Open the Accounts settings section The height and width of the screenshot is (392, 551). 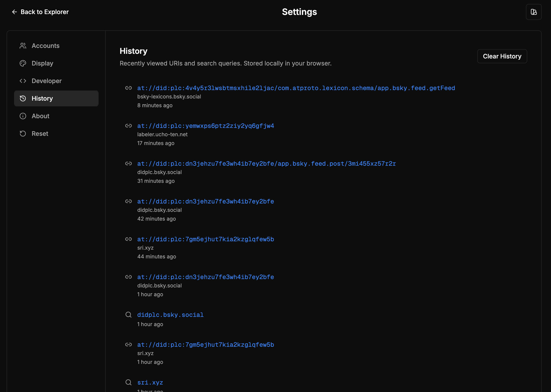(x=45, y=46)
